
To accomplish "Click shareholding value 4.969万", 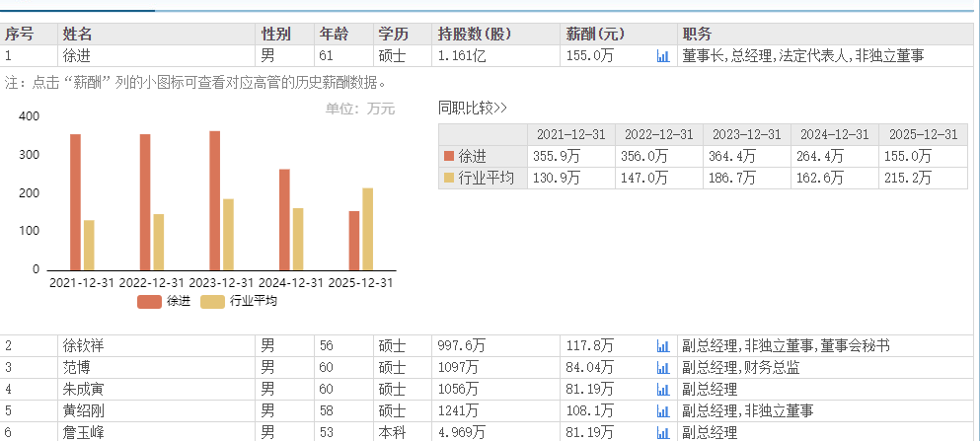I will coord(462,432).
